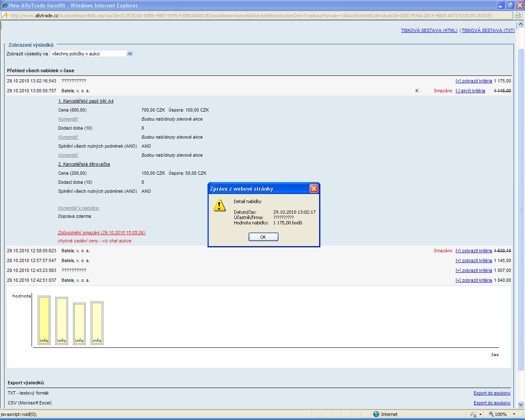The height and width of the screenshot is (420, 525).
Task: Expand criteria for the 13:02:16:543 bid
Action: [x=474, y=81]
